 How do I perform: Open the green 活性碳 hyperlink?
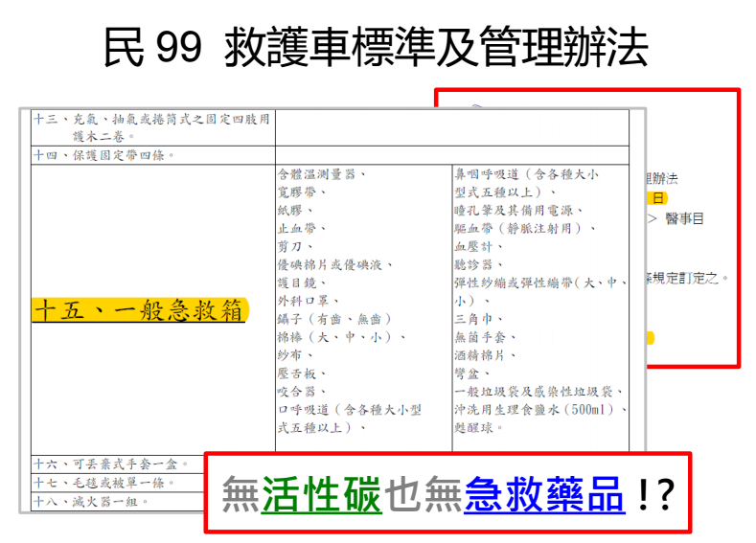[x=322, y=494]
